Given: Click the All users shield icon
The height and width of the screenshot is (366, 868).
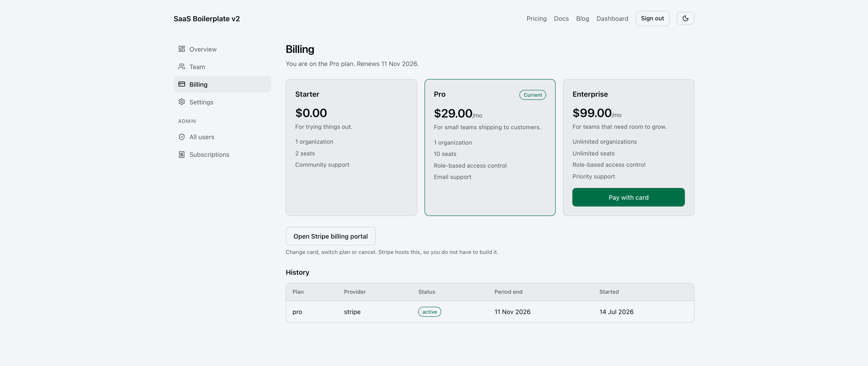Looking at the screenshot, I should [x=182, y=137].
